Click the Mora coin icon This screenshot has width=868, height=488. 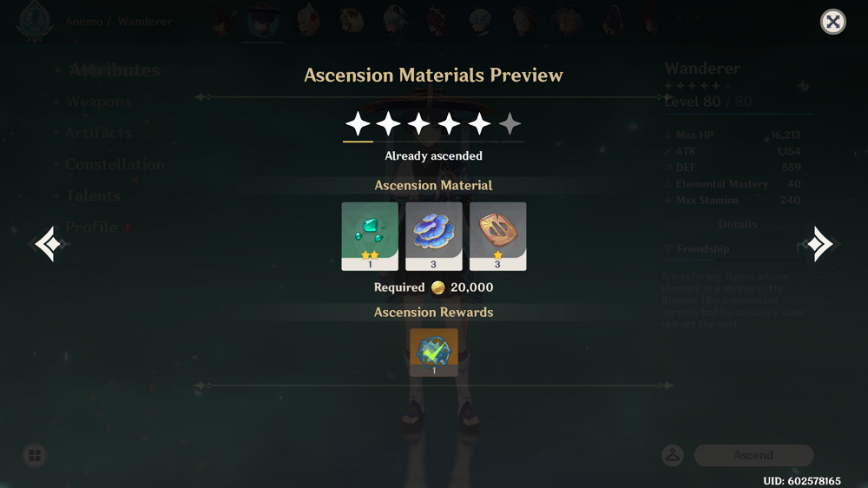click(x=437, y=287)
